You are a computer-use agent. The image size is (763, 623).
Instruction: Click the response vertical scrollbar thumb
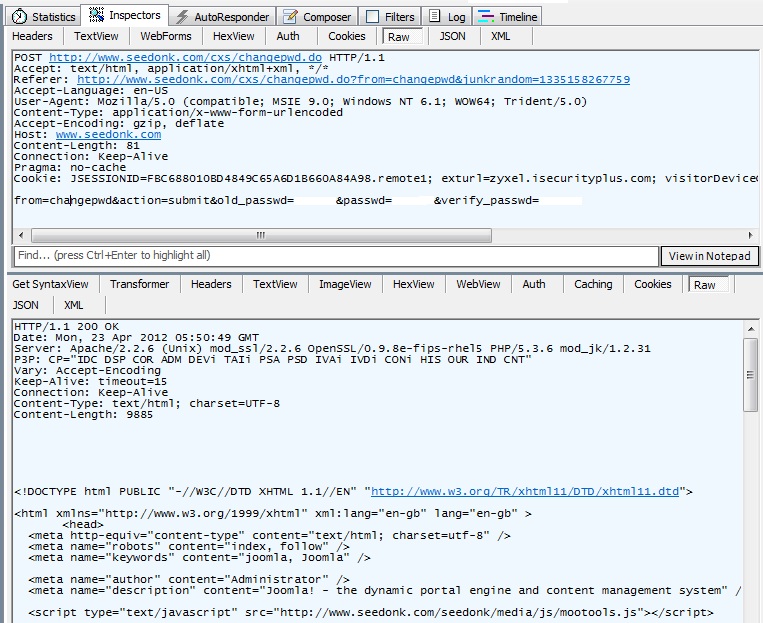click(750, 374)
